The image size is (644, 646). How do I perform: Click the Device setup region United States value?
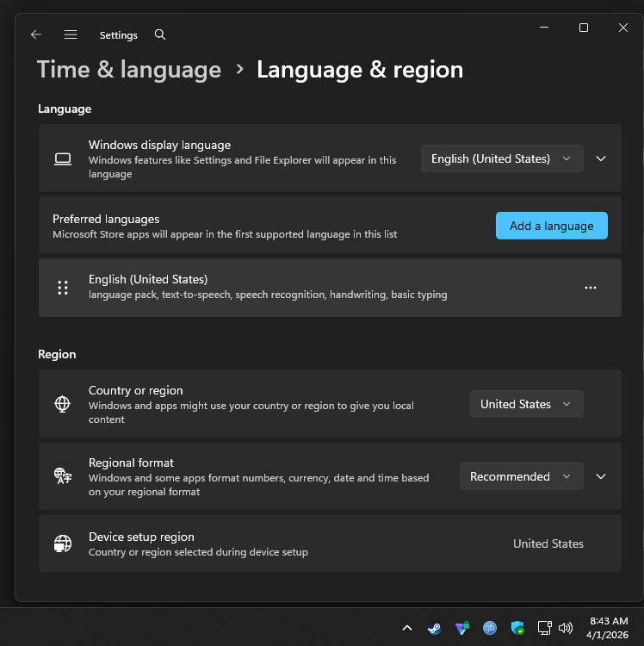548,544
